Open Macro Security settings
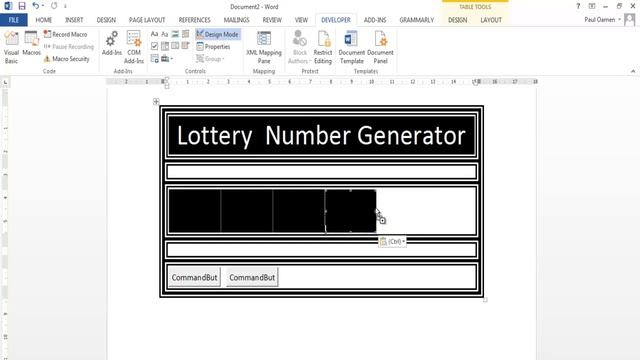This screenshot has width=640, height=360. [x=67, y=59]
